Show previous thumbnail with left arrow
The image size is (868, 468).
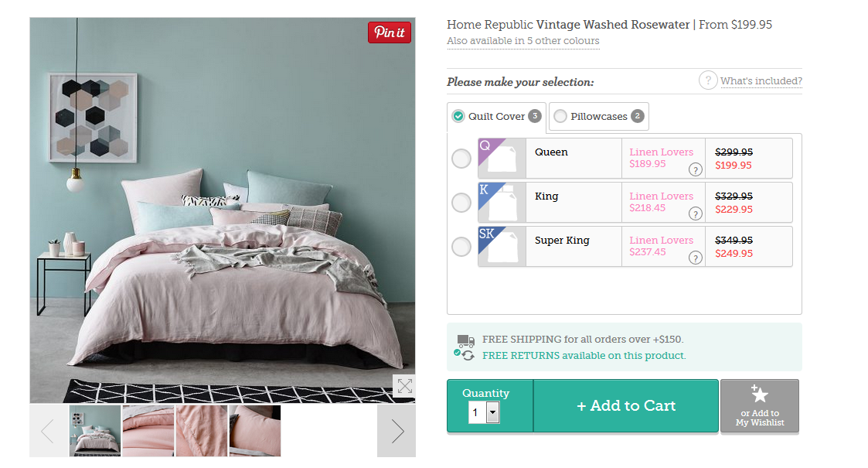tap(49, 431)
